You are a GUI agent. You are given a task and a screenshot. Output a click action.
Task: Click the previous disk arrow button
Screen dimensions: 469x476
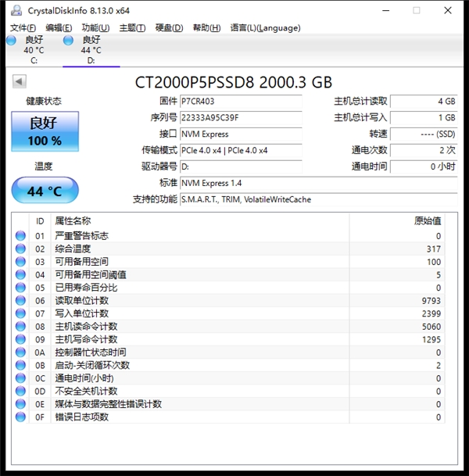[x=20, y=82]
